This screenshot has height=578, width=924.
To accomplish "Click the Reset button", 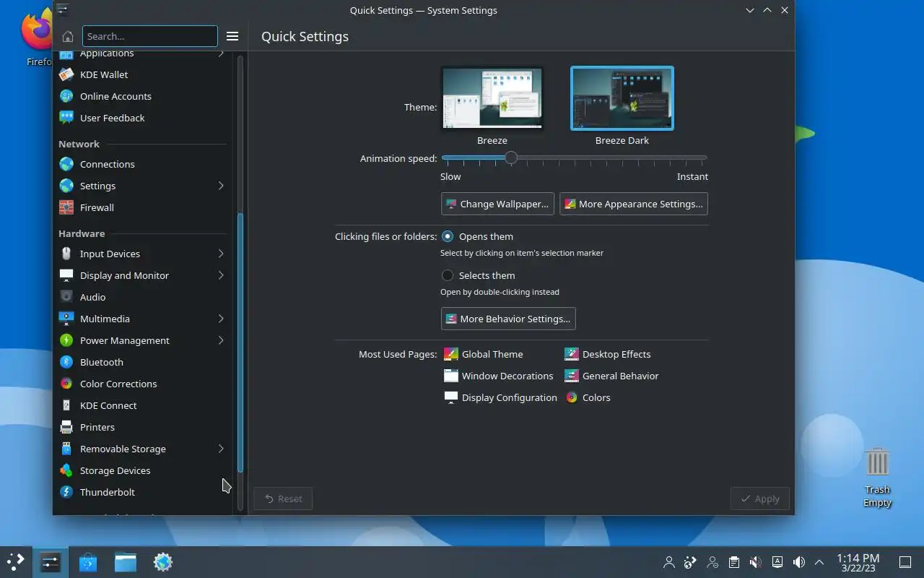I will (283, 499).
